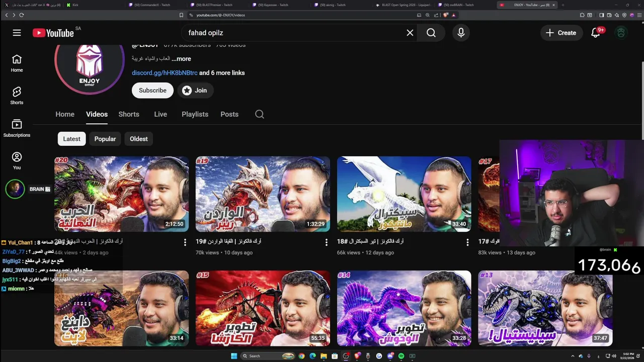Screen dimensions: 644x362
Task: Play video #14 purple dinosaur thumbnail lasting 33:28
Action: pos(404,308)
